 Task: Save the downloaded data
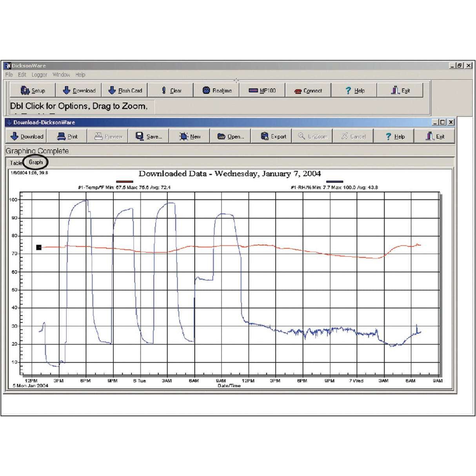149,136
